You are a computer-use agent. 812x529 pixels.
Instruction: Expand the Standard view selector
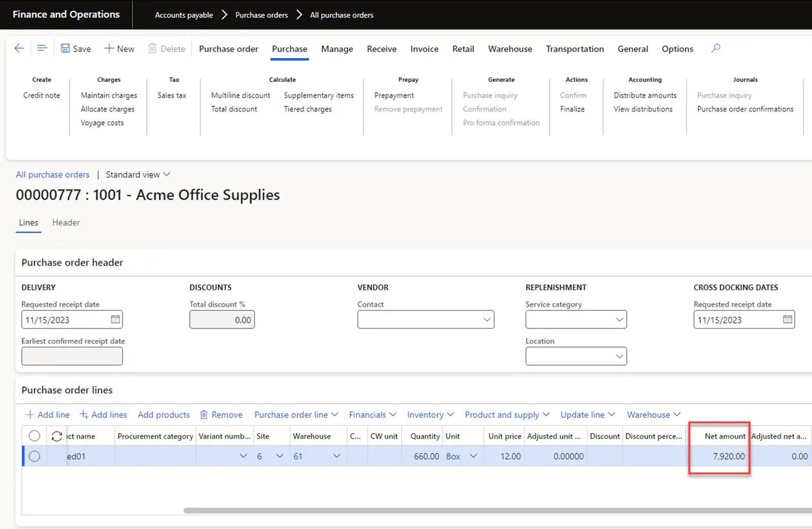tap(138, 174)
